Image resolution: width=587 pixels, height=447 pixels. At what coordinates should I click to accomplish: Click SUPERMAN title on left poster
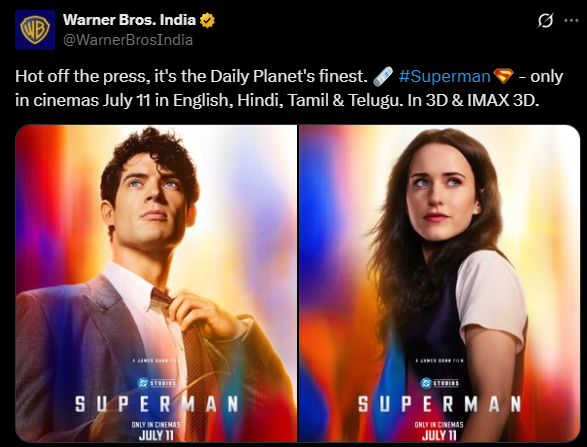tap(156, 404)
